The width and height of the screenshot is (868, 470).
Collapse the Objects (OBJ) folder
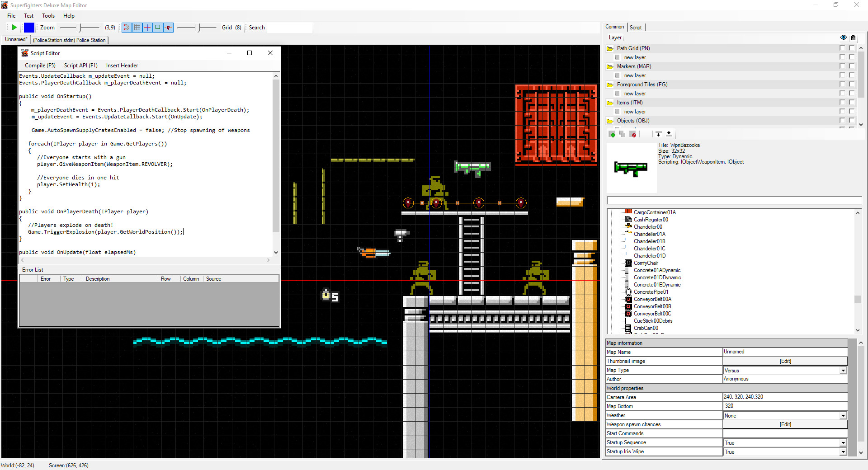point(610,121)
